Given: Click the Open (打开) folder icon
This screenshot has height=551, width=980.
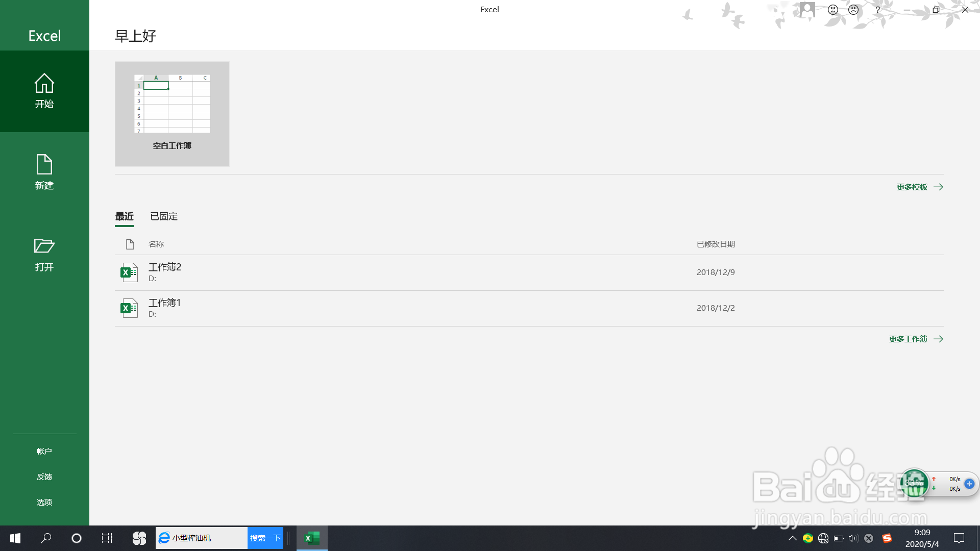Looking at the screenshot, I should click(44, 246).
